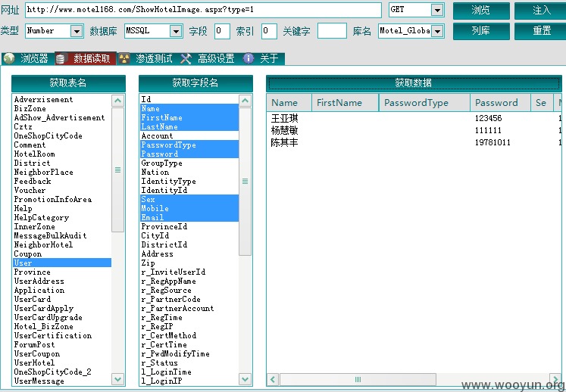The image size is (566, 392).
Task: Select the Mobile field
Action: (x=189, y=208)
